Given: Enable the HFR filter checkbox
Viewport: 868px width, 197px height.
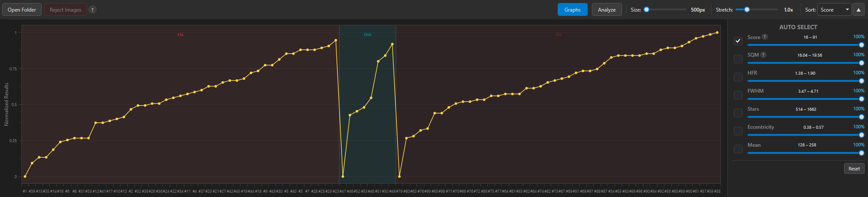Looking at the screenshot, I should point(738,77).
